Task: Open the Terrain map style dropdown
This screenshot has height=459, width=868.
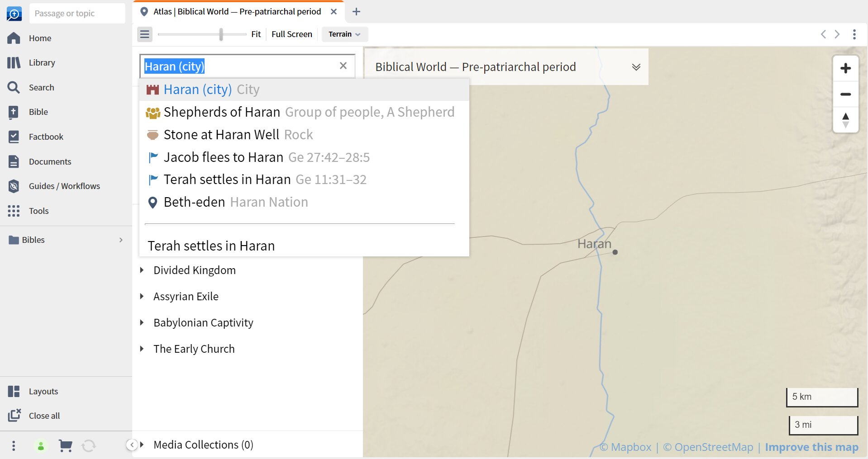Action: point(343,34)
